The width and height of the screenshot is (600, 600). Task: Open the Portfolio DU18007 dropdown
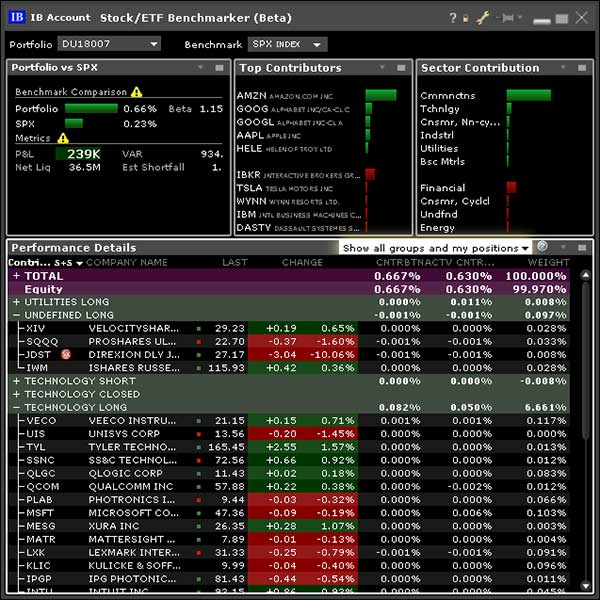109,44
